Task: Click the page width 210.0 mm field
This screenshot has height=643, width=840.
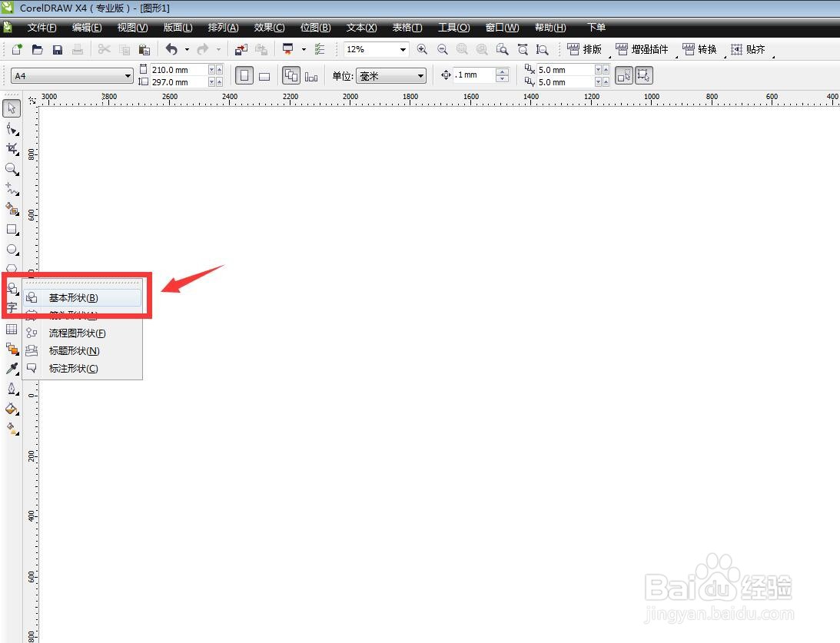Action: pyautogui.click(x=179, y=70)
